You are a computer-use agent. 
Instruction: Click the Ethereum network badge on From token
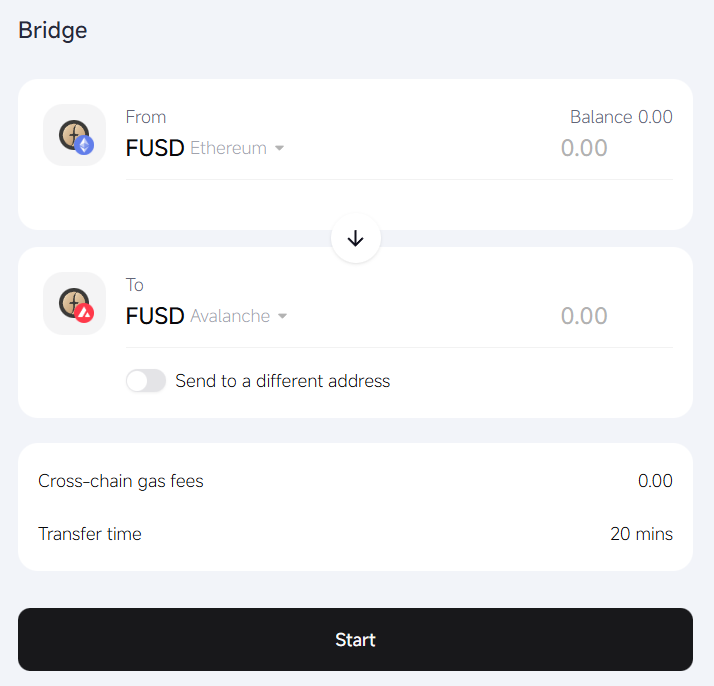(85, 145)
